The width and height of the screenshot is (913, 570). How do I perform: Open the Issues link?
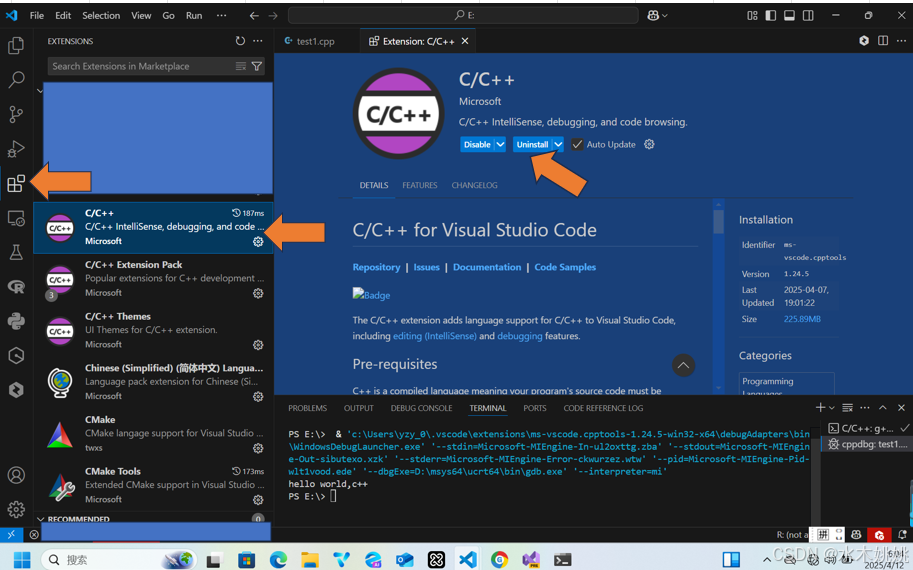click(x=426, y=267)
